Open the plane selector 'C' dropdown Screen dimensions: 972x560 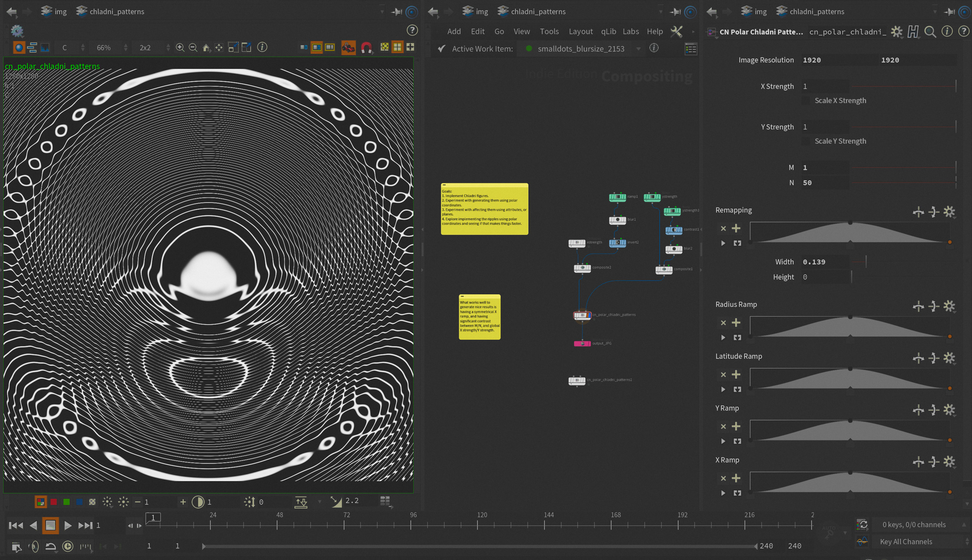coord(71,47)
